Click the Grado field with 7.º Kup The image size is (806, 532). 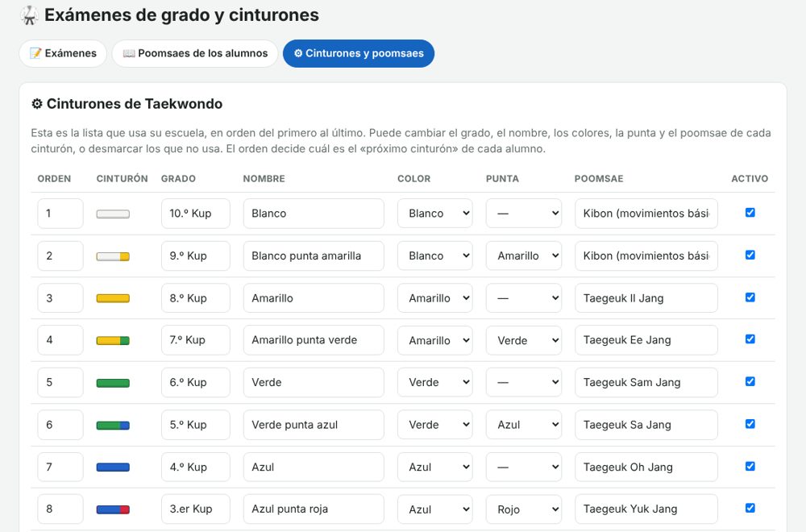[x=196, y=340]
